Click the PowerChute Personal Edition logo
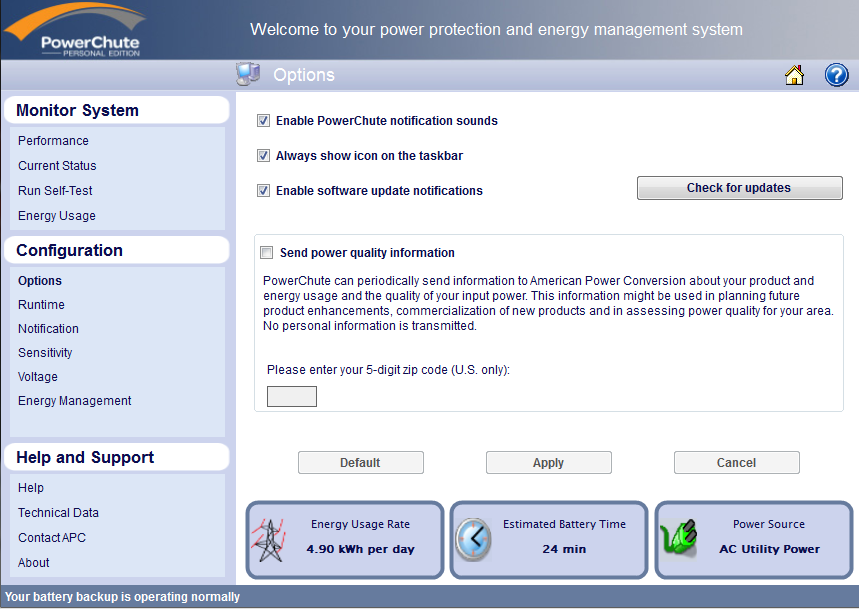Viewport: 859px width, 609px height. pos(75,30)
